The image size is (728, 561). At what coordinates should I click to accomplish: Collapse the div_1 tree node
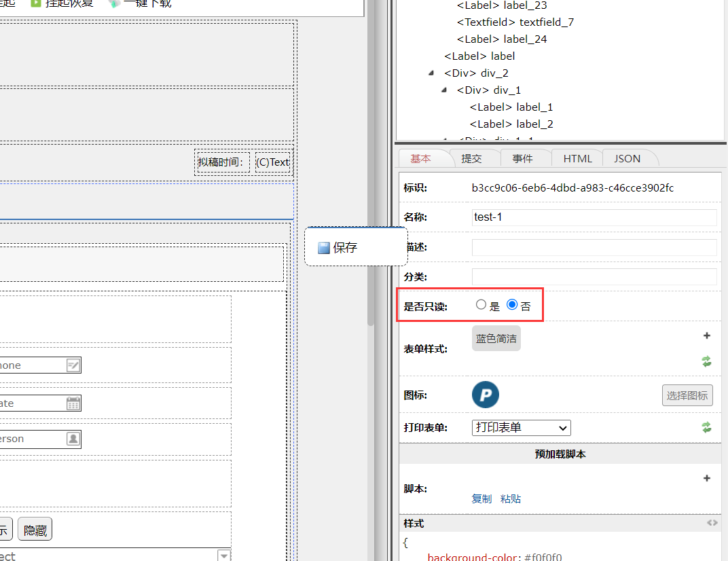[x=444, y=90]
